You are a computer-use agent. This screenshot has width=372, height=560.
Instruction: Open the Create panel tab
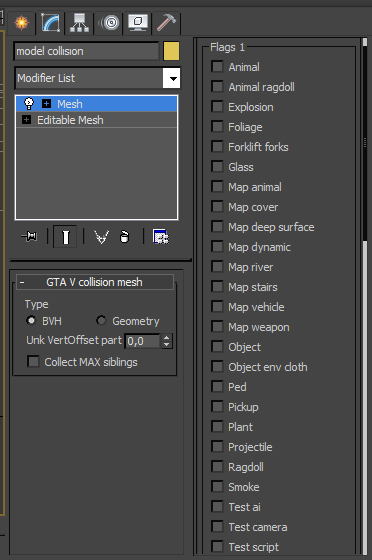(x=21, y=23)
